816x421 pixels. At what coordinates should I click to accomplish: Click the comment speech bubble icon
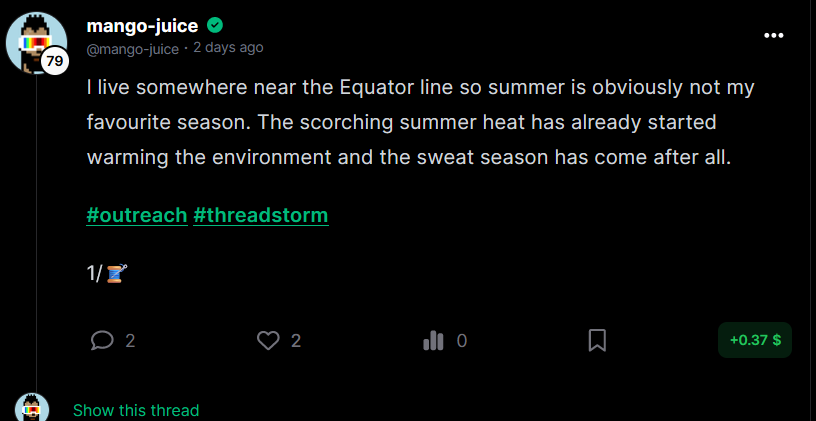click(102, 341)
